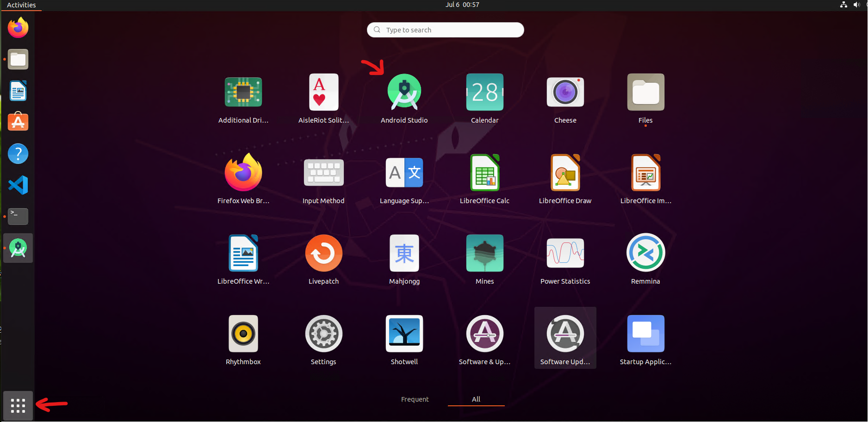Viewport: 868px width, 422px height.
Task: Open Terminal from the dock
Action: pyautogui.click(x=18, y=217)
